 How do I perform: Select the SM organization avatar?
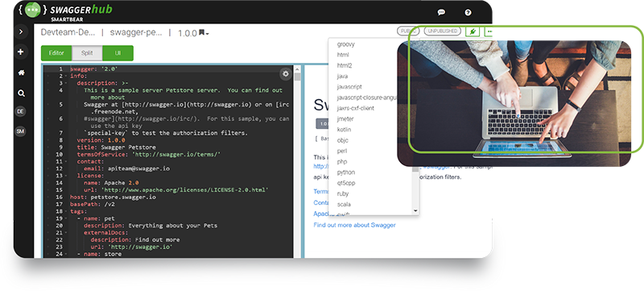[21, 131]
